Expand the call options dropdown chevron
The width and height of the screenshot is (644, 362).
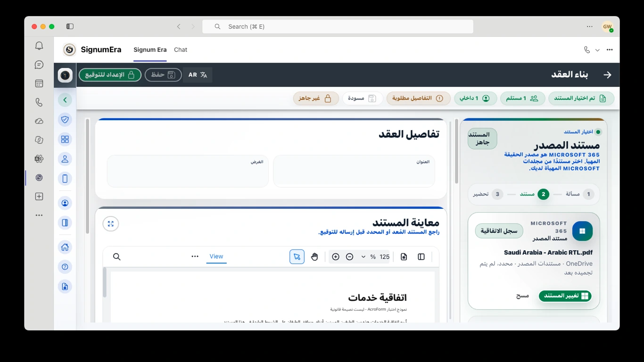(x=597, y=50)
